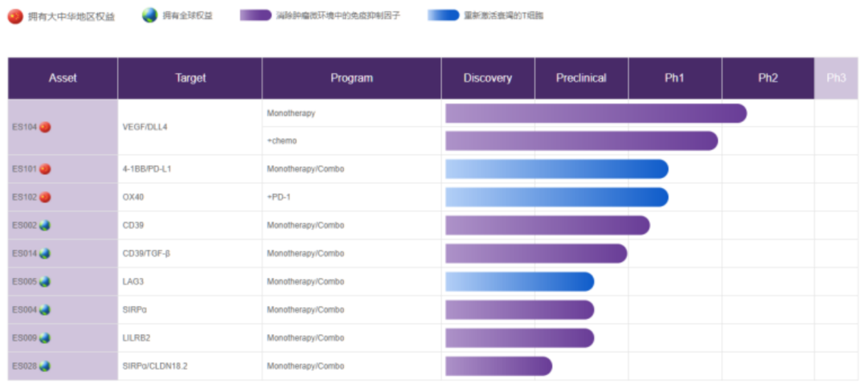
Task: Click the China flag icon in legend
Action: (15, 16)
